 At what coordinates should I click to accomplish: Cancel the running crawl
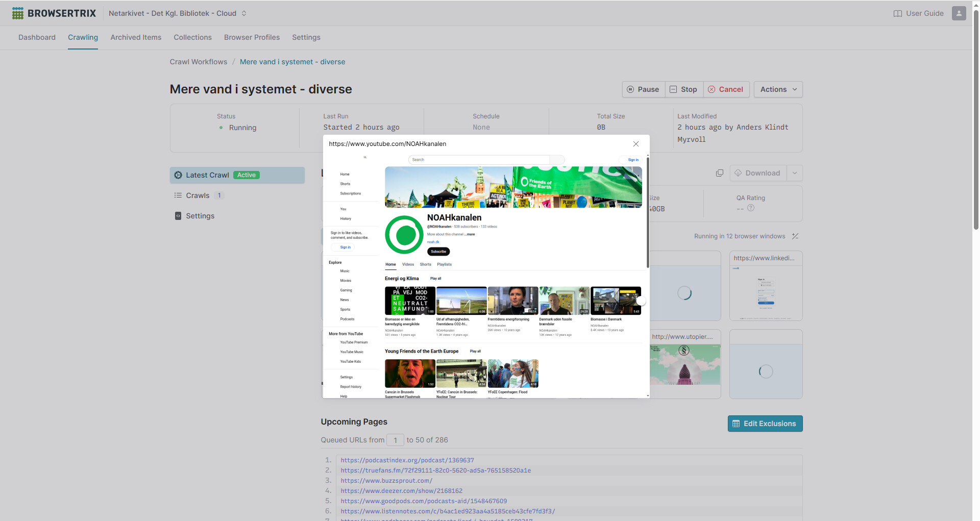tap(726, 89)
